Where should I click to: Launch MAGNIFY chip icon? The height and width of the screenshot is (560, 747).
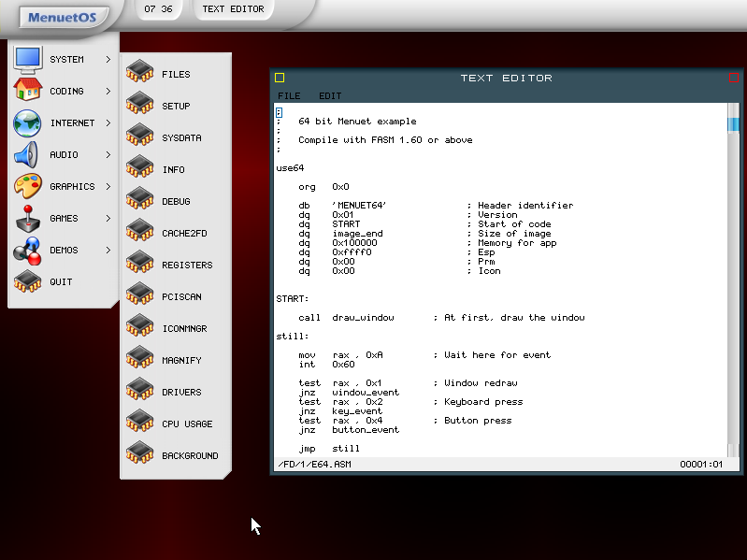click(x=139, y=360)
